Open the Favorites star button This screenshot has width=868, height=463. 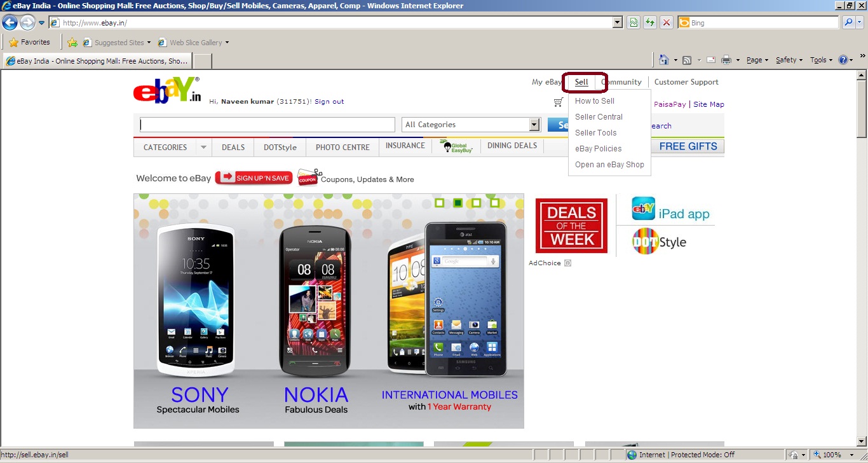(x=29, y=43)
